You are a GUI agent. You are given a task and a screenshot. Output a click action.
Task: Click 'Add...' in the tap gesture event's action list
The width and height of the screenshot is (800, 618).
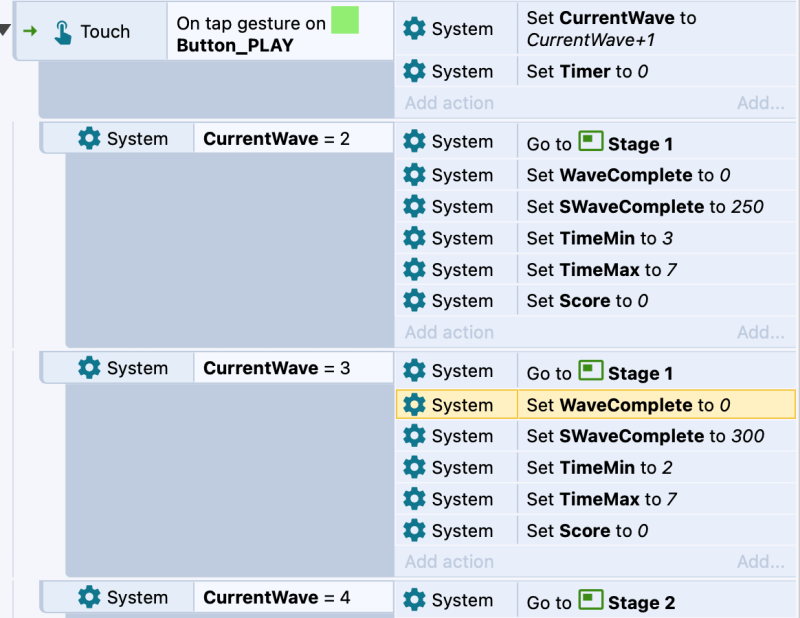coord(761,103)
